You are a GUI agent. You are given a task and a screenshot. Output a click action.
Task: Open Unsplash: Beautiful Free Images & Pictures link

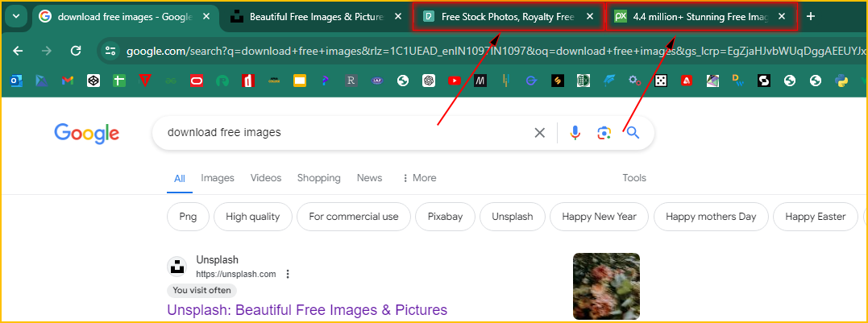[x=306, y=310]
